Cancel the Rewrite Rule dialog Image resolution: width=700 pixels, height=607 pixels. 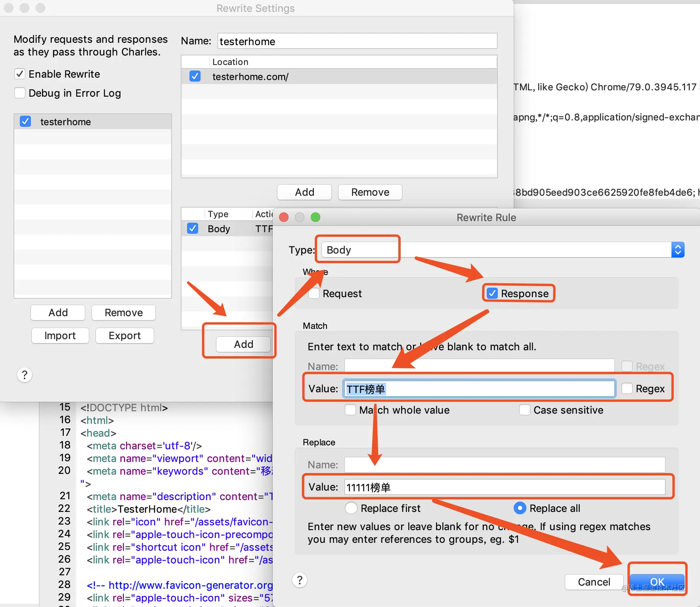594,582
